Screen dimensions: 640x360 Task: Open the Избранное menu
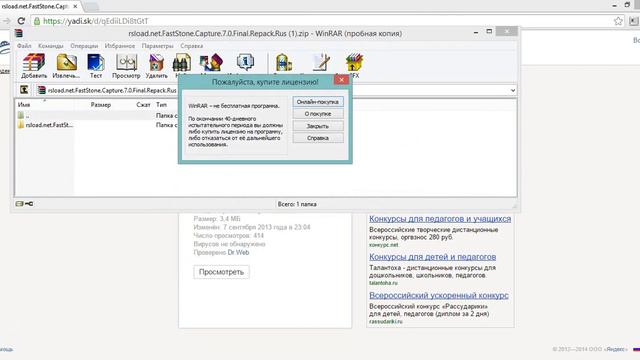click(120, 46)
